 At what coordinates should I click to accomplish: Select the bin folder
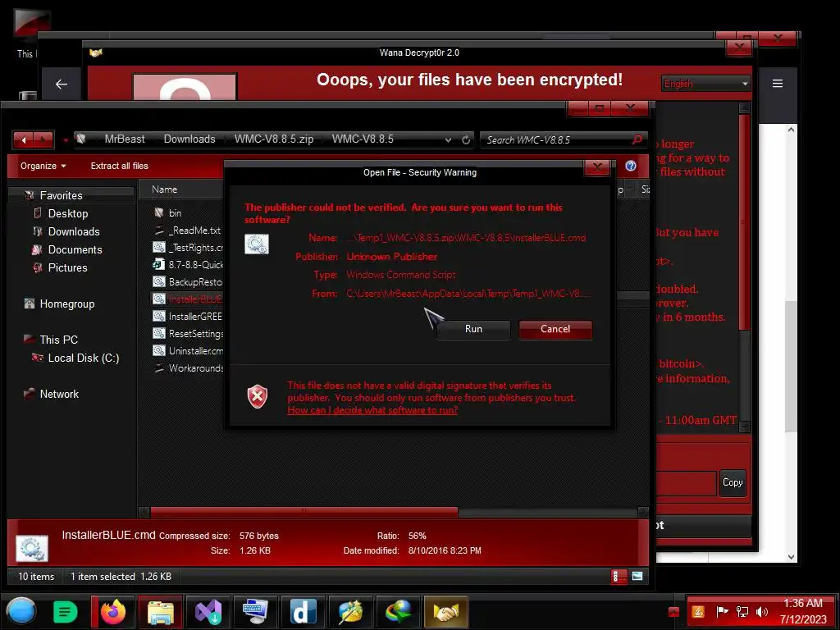[175, 212]
